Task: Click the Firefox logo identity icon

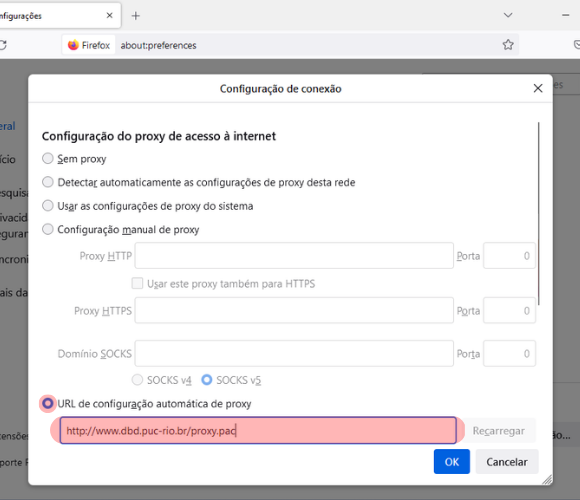Action: pyautogui.click(x=74, y=45)
